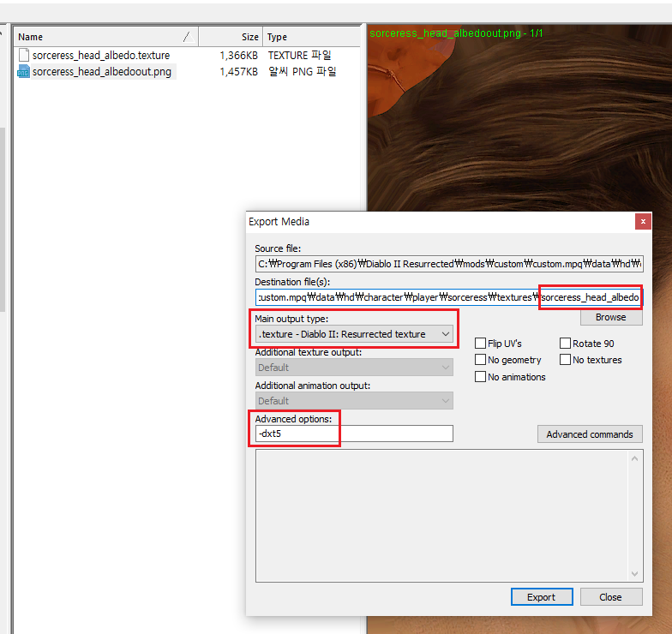Sort the file list by Type column
The width and height of the screenshot is (672, 634).
pos(311,37)
